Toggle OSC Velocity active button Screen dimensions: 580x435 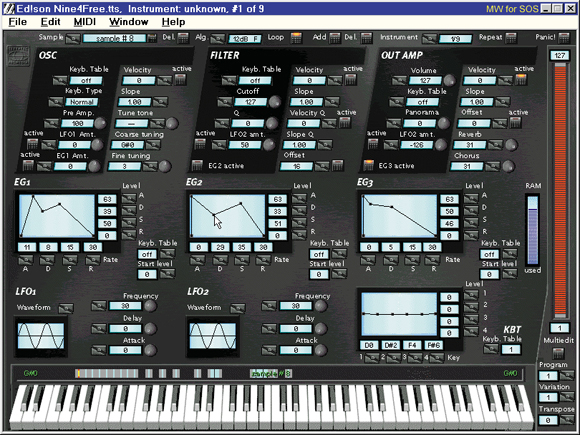(180, 79)
